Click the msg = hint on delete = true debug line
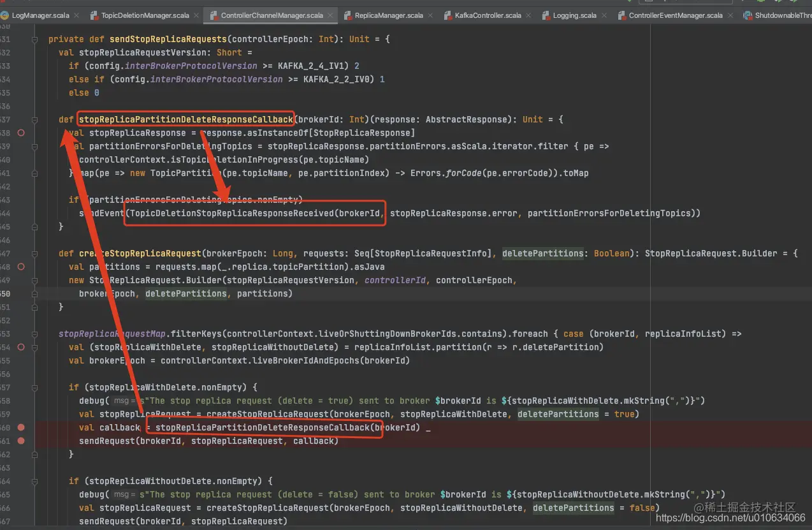This screenshot has height=530, width=812. [125, 401]
